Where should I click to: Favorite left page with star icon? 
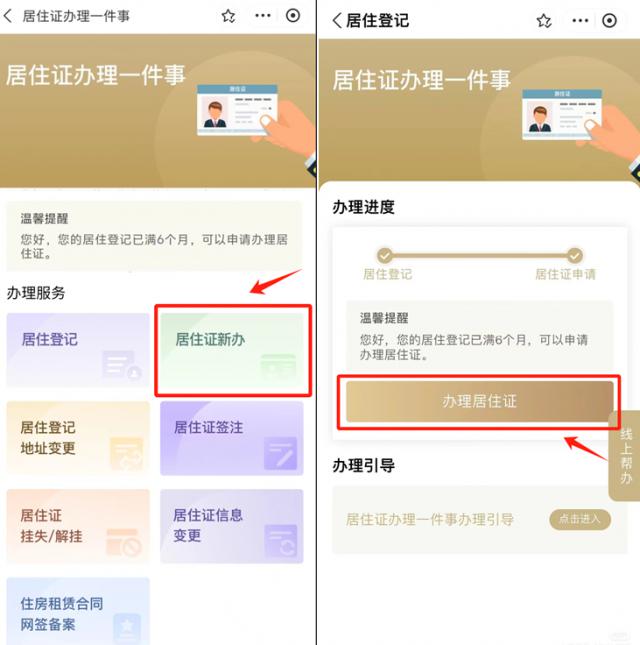point(228,16)
